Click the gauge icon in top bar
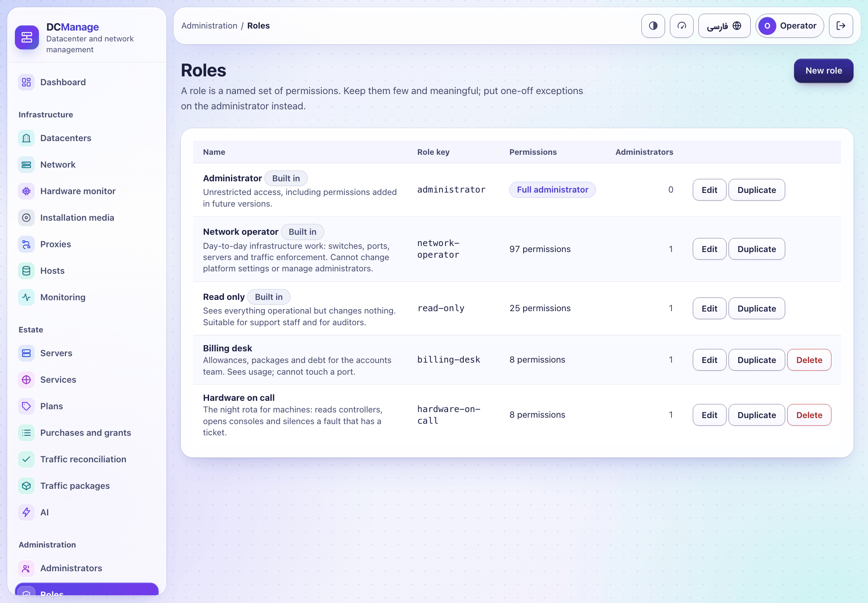Image resolution: width=868 pixels, height=603 pixels. pyautogui.click(x=682, y=26)
